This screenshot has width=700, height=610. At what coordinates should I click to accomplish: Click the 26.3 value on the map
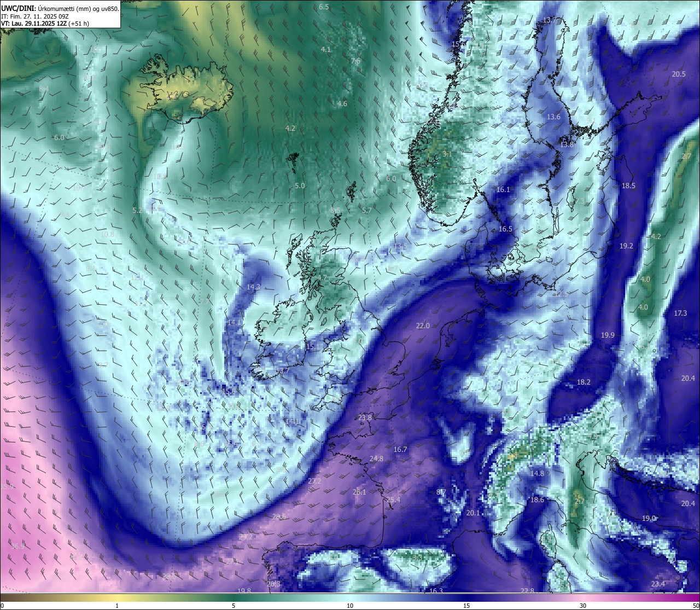pos(273,584)
